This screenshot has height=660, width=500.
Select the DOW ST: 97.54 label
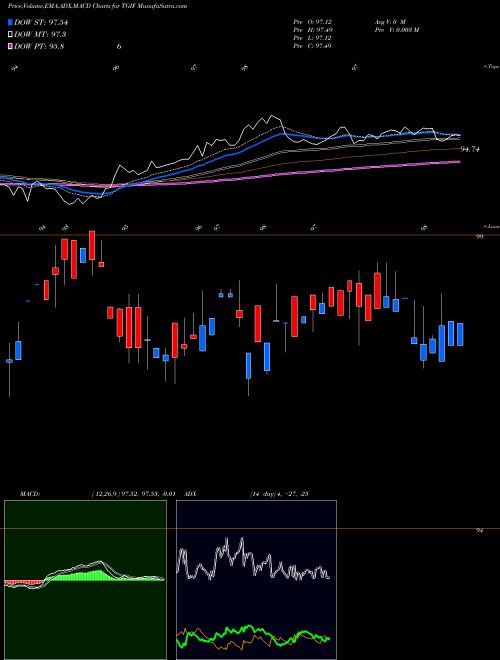pyautogui.click(x=41, y=22)
